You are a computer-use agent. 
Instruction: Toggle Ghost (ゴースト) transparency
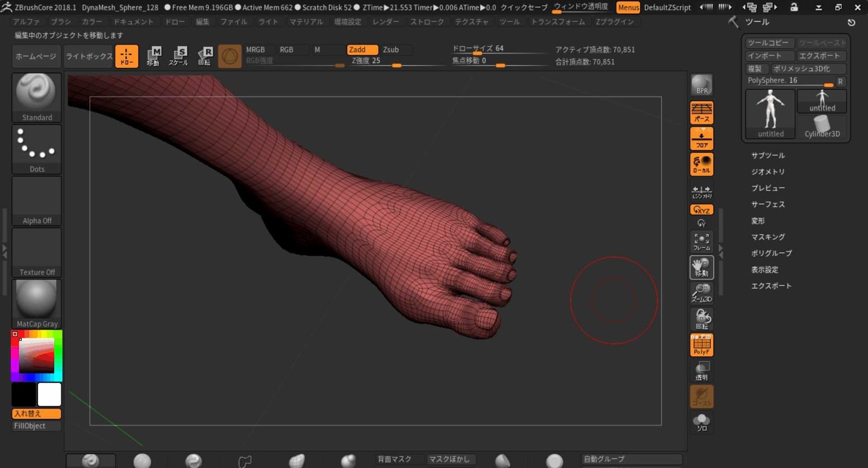(701, 397)
